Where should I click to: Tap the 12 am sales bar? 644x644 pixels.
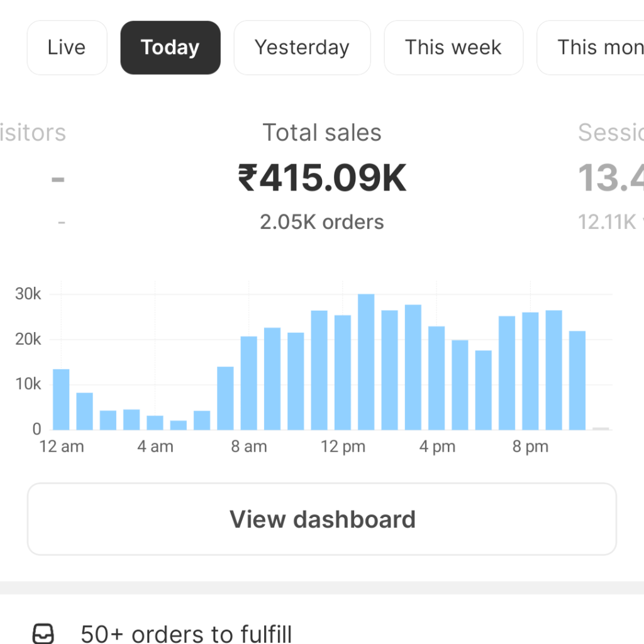(61, 399)
